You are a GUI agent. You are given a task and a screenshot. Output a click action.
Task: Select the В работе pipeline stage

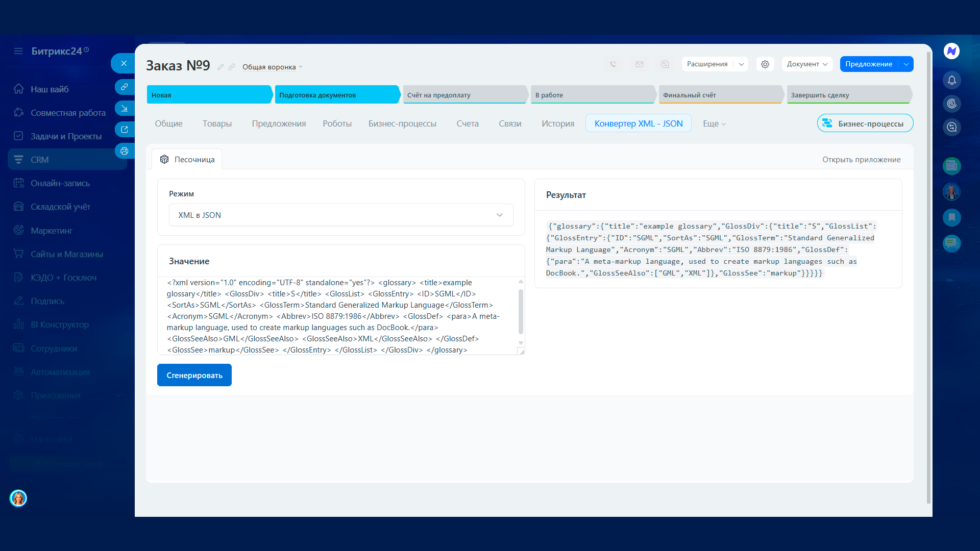[x=592, y=95]
